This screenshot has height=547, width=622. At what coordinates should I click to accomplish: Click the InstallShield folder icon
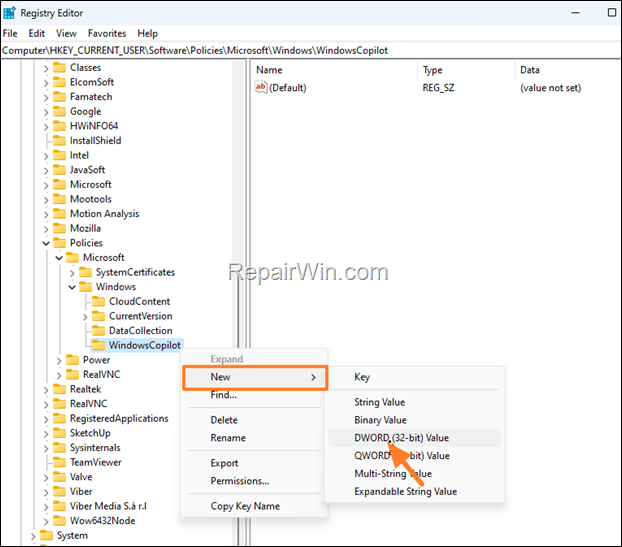pyautogui.click(x=60, y=140)
